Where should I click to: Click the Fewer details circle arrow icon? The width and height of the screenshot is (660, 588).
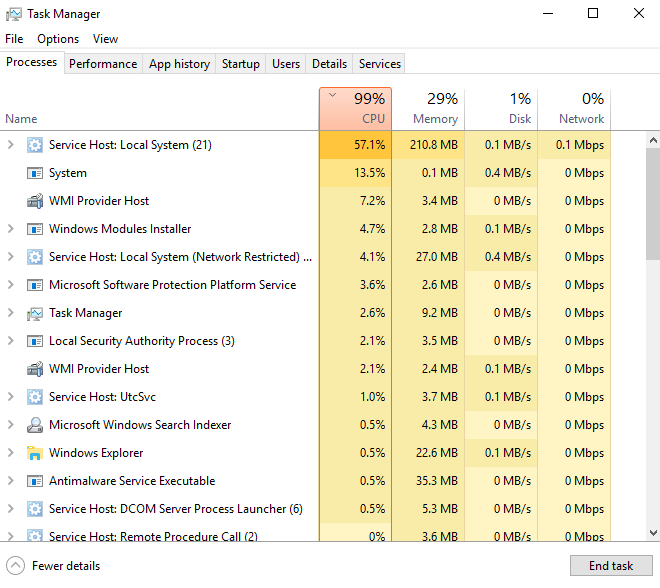click(16, 566)
